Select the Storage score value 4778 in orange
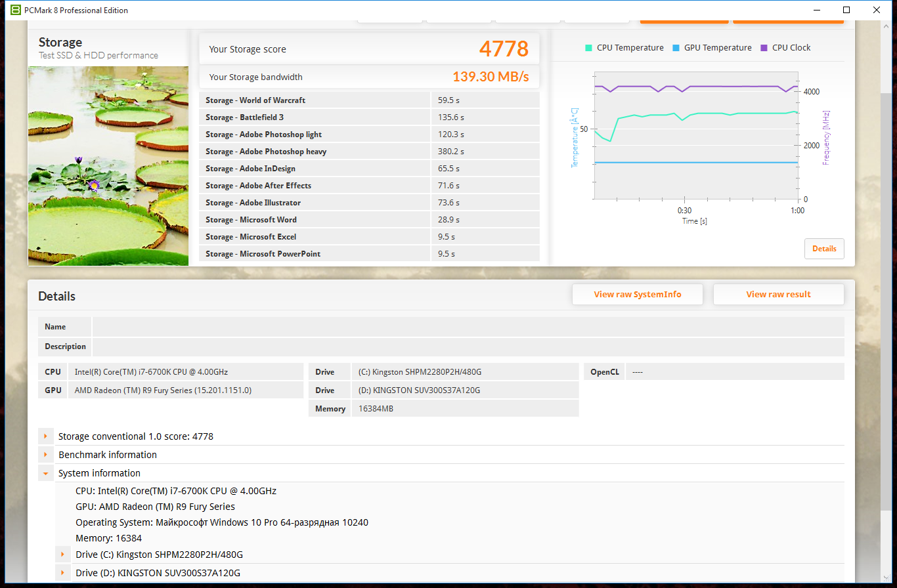897x588 pixels. coord(504,49)
